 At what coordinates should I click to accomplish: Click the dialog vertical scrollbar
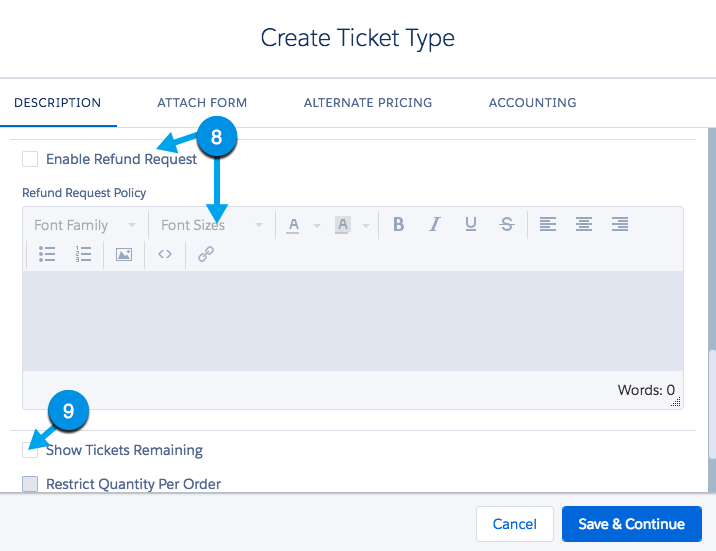[x=712, y=404]
